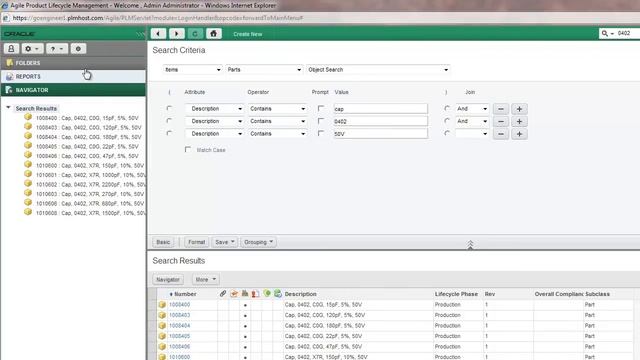Click the value field containing cap
The width and height of the screenshot is (640, 360).
(x=380, y=109)
